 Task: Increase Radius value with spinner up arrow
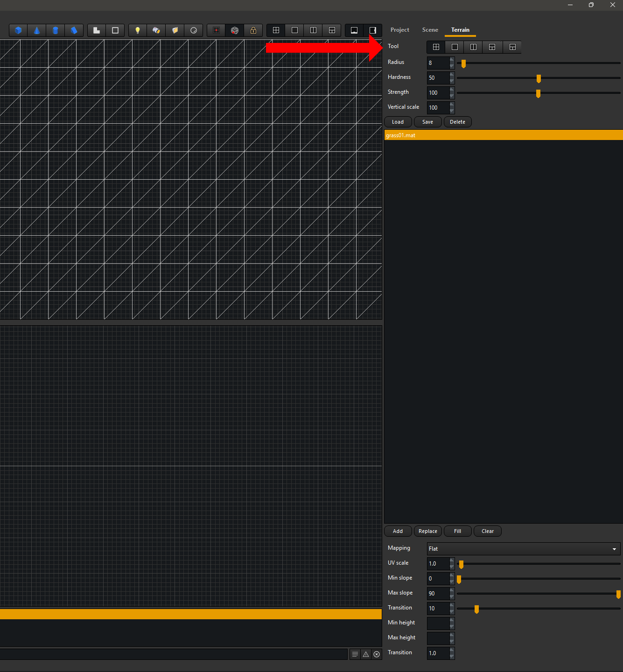click(452, 60)
